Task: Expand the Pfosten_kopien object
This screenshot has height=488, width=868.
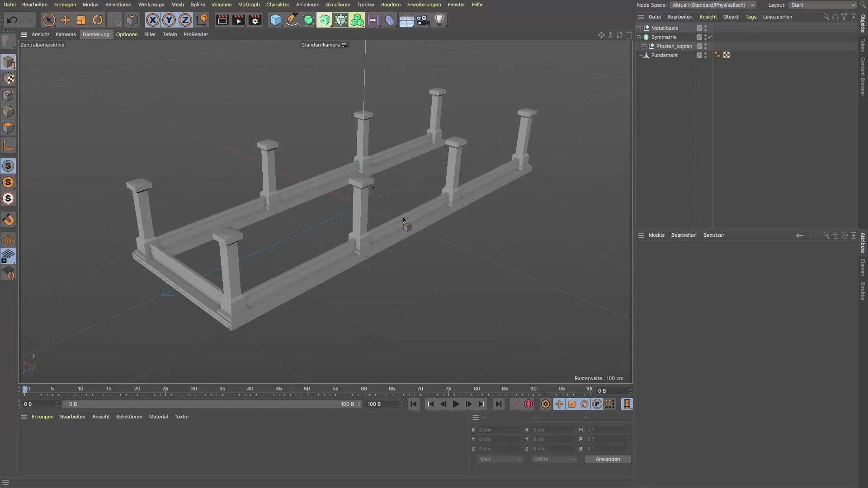Action: (644, 46)
